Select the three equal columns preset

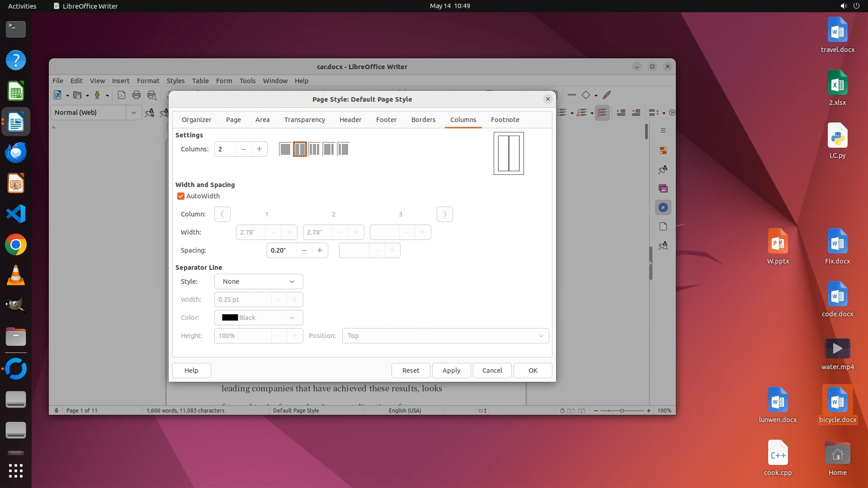click(x=314, y=149)
